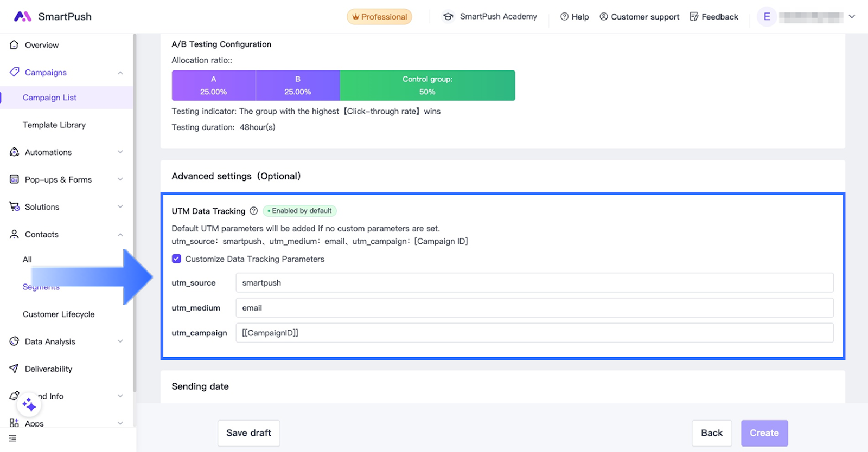The width and height of the screenshot is (868, 452).
Task: Open the Overview home icon
Action: click(14, 45)
